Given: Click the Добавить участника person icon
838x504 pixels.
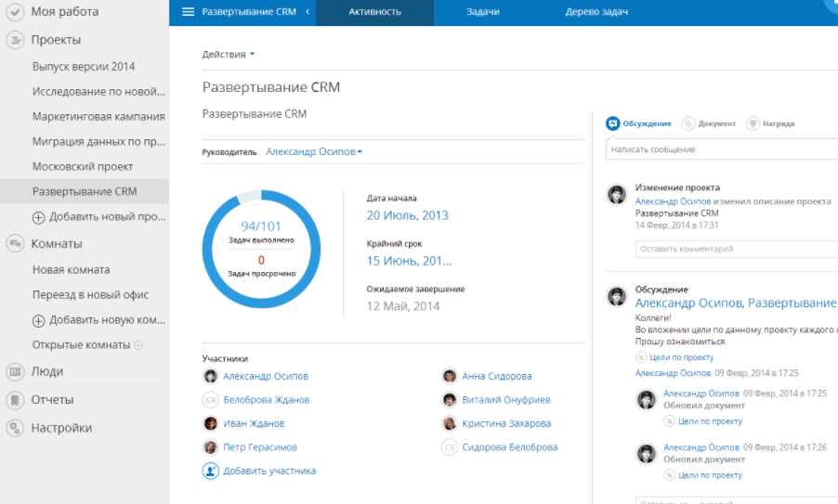Looking at the screenshot, I should pos(211,471).
